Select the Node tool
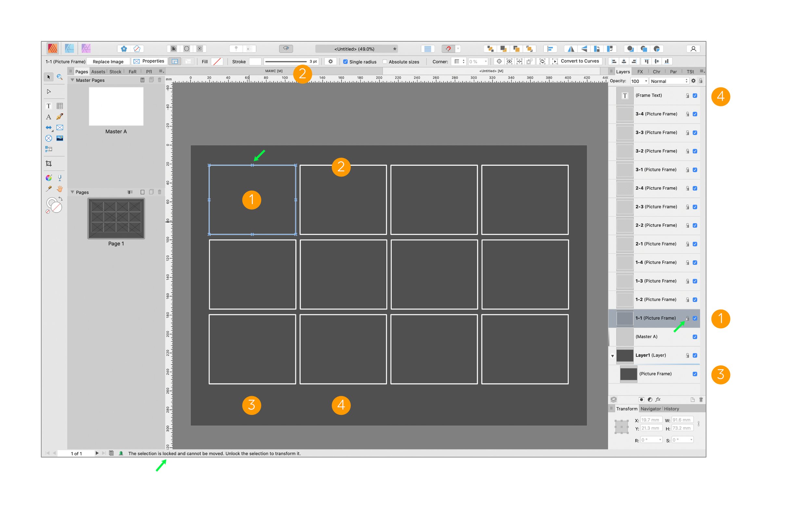Screen dimensions: 812x508 click(49, 91)
